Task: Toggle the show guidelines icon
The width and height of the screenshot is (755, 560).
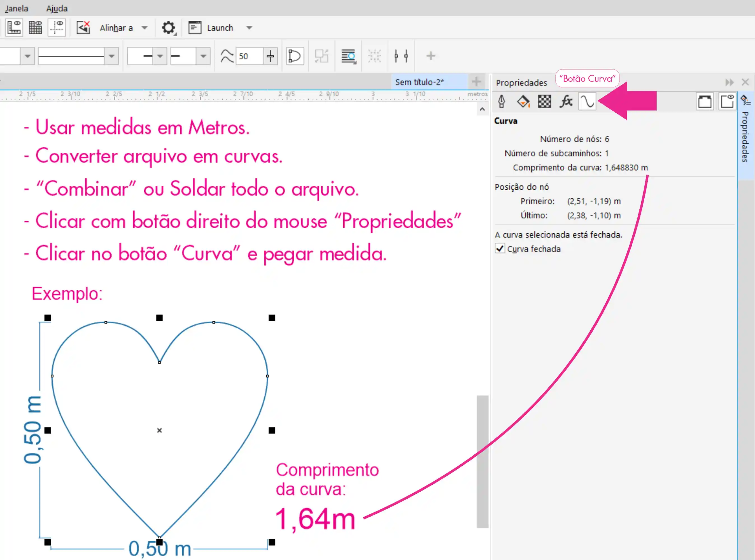Action: [57, 28]
